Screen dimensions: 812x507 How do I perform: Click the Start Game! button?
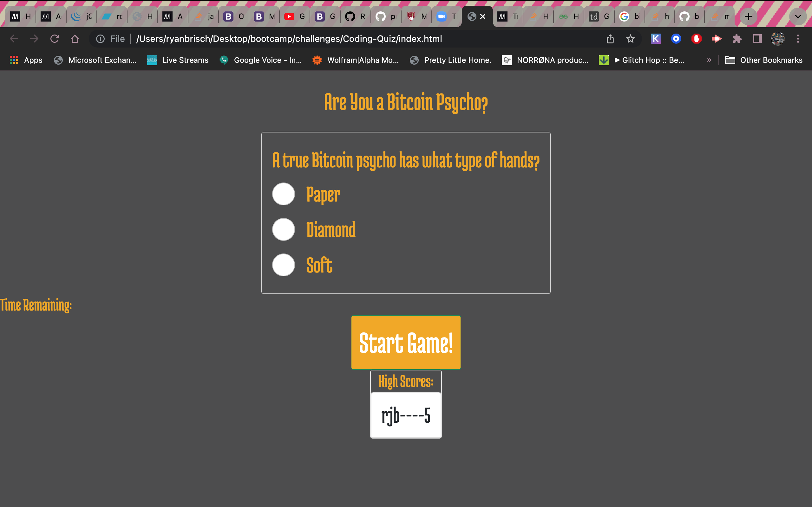pos(406,342)
